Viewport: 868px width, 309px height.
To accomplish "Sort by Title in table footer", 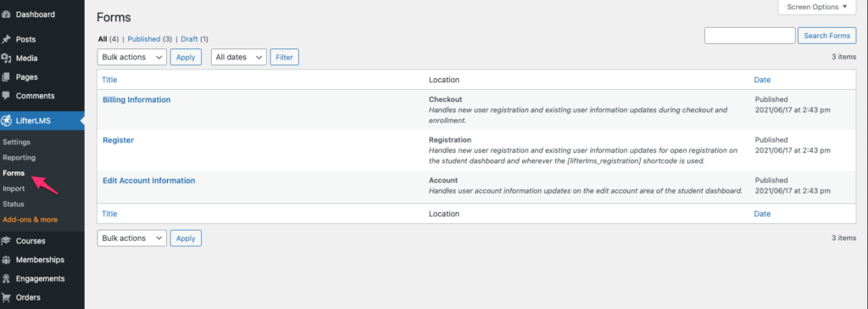I will pyautogui.click(x=109, y=214).
